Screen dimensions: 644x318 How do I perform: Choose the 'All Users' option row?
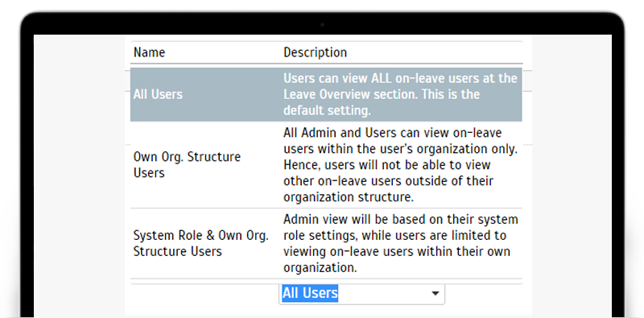326,94
